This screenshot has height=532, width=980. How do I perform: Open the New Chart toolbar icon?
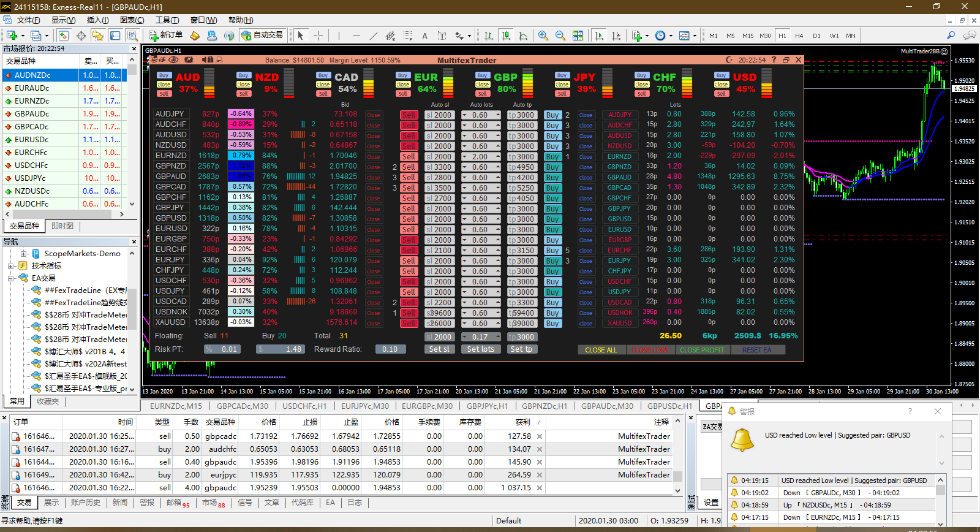pyautogui.click(x=11, y=36)
